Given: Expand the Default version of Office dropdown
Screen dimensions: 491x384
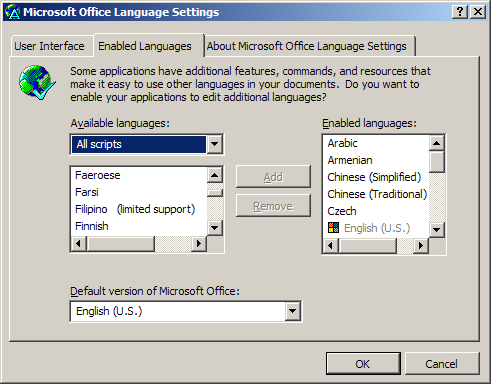Looking at the screenshot, I should pos(293,311).
